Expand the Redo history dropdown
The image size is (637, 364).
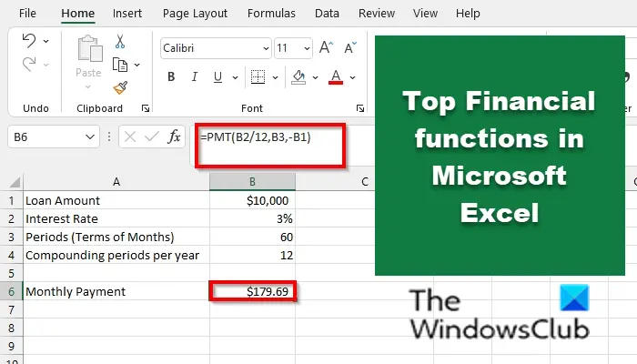click(45, 65)
